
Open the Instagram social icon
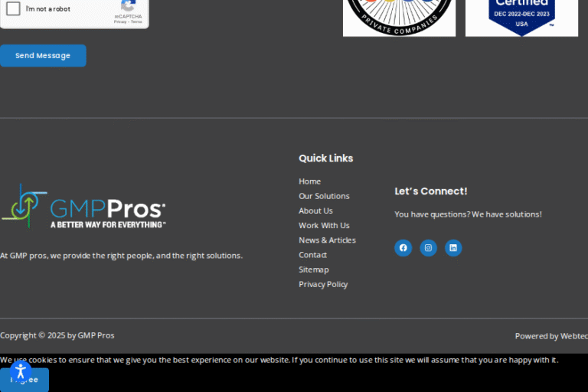point(428,248)
